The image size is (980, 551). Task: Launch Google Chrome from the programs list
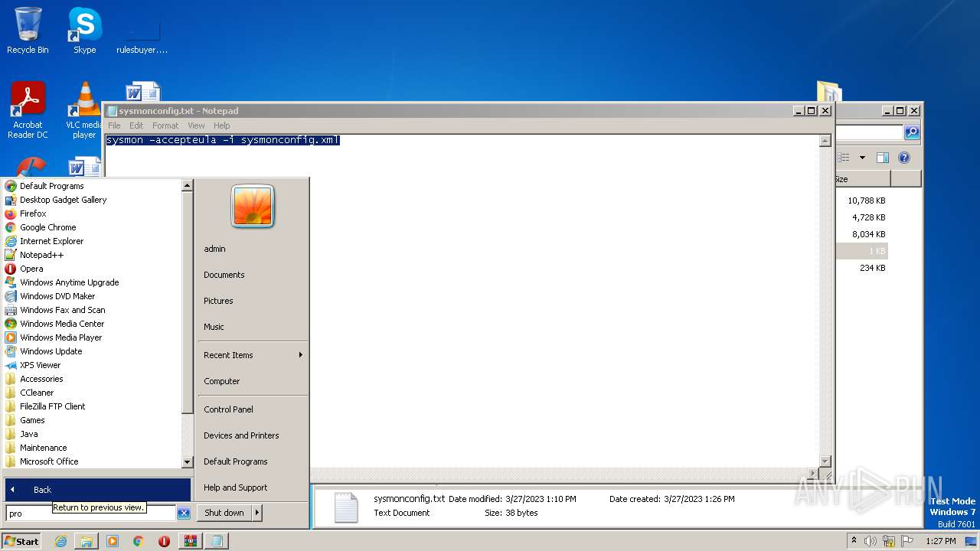coord(92,227)
